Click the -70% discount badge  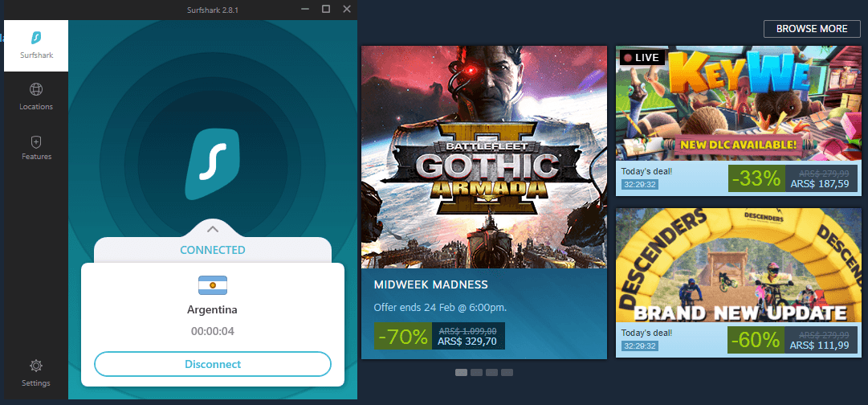(402, 336)
